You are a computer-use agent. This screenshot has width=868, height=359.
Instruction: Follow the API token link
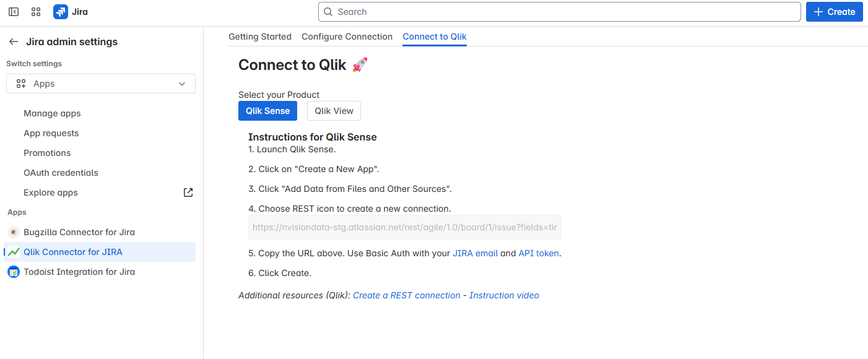pos(539,253)
